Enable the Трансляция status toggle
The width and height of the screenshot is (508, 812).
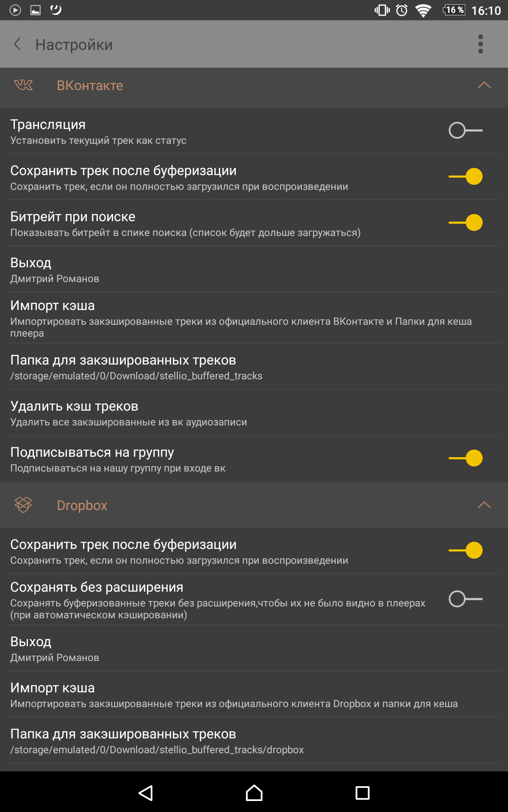(465, 130)
